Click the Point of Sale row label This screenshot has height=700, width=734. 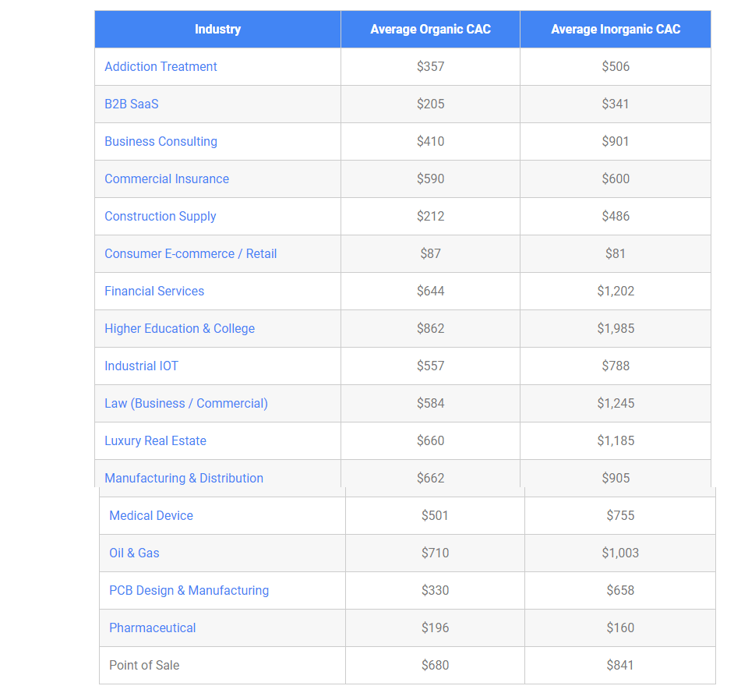click(144, 666)
